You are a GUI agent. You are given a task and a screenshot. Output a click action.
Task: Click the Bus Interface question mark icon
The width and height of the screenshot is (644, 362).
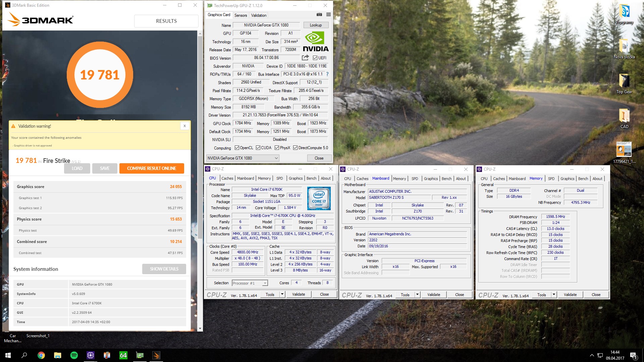327,74
